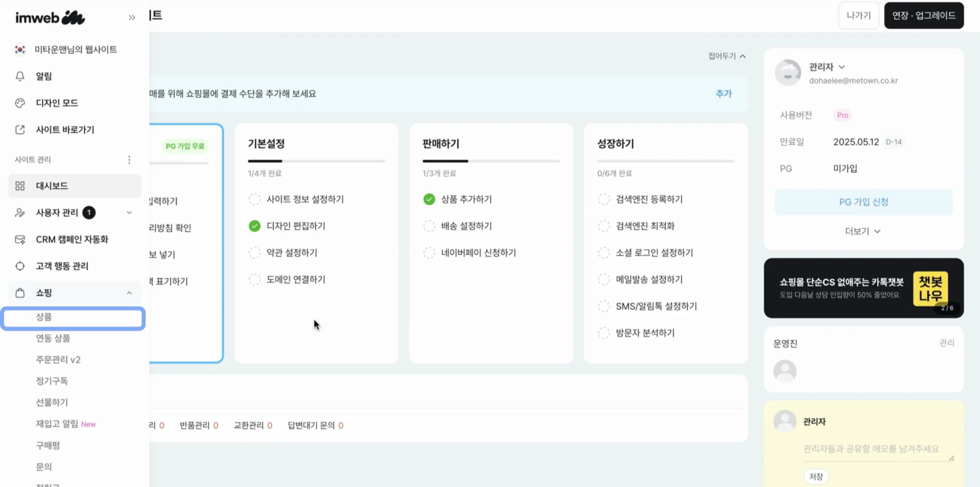Select the 사용자 관리 user icon
Viewport: 980px width, 487px height.
tap(20, 212)
